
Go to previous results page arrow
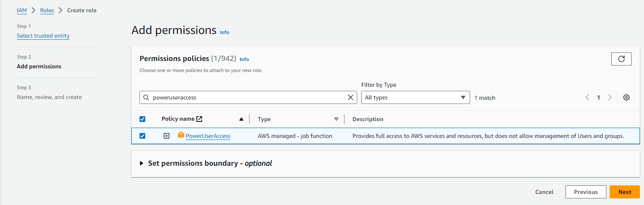click(x=587, y=97)
